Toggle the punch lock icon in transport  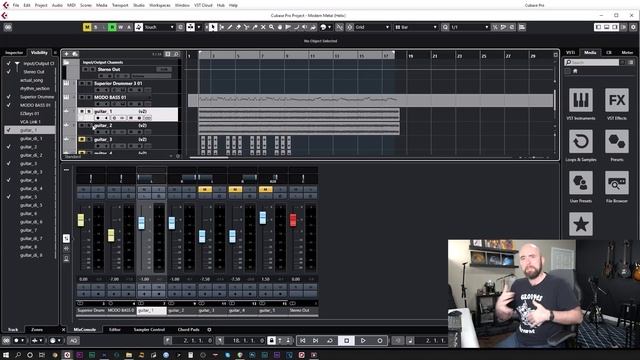click(x=271, y=340)
